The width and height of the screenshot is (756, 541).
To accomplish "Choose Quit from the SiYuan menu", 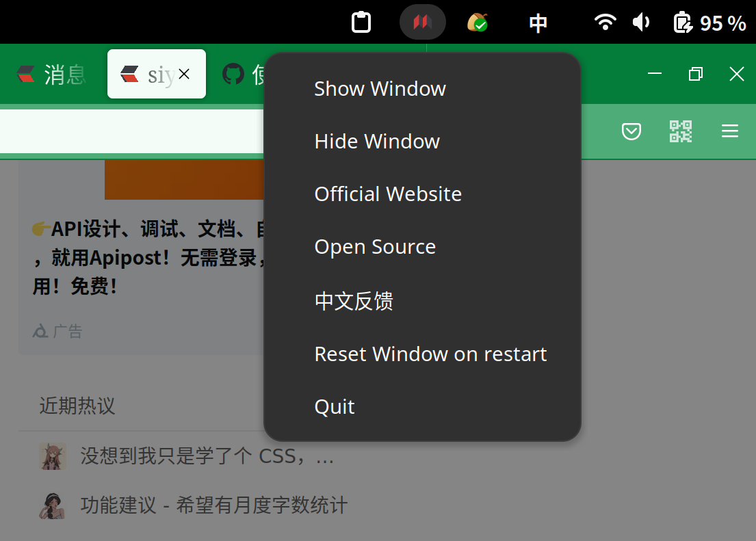I will click(335, 406).
